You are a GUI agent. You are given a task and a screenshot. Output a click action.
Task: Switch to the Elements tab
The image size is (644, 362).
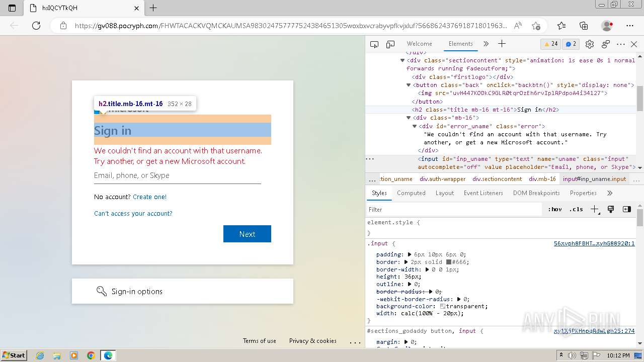click(461, 44)
